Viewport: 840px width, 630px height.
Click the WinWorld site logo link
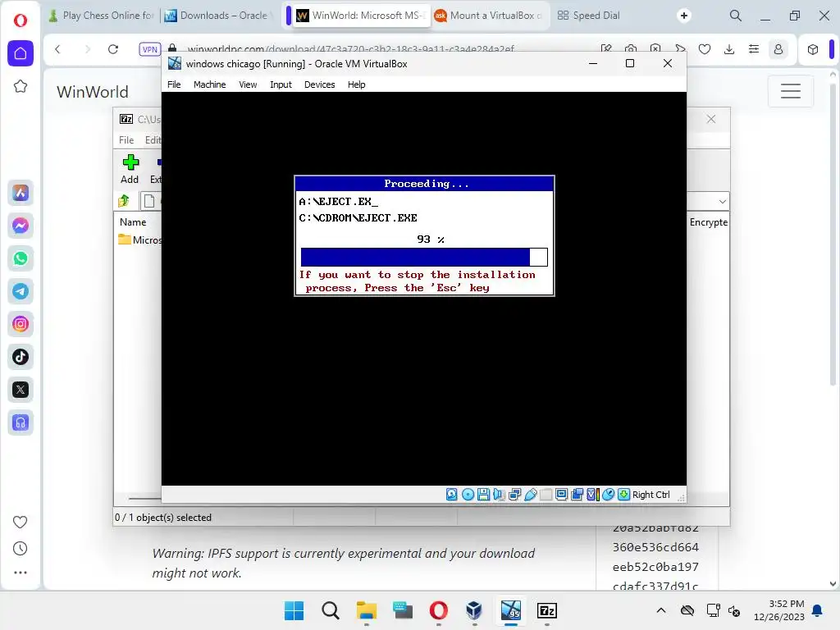92,92
